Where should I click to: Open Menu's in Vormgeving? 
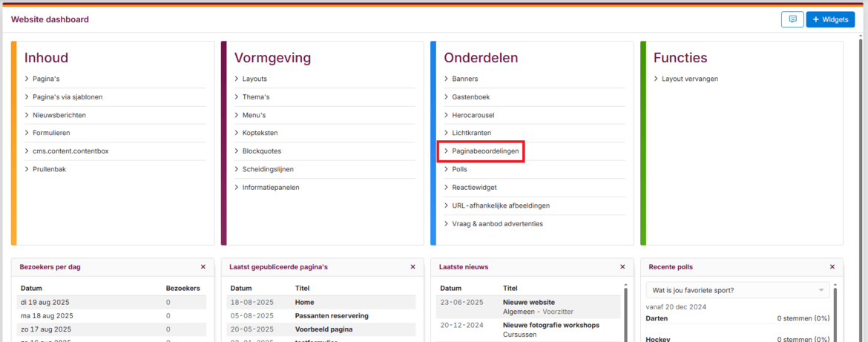pos(254,115)
